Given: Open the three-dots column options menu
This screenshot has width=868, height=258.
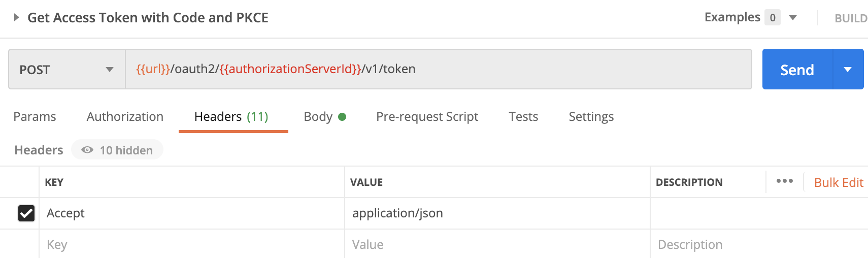Looking at the screenshot, I should coord(784,181).
